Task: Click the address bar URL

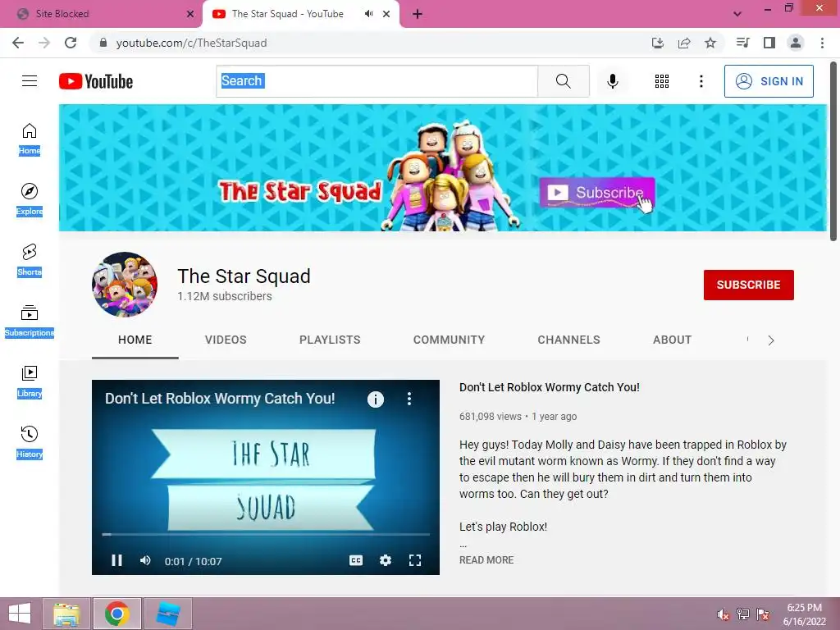Action: point(191,43)
